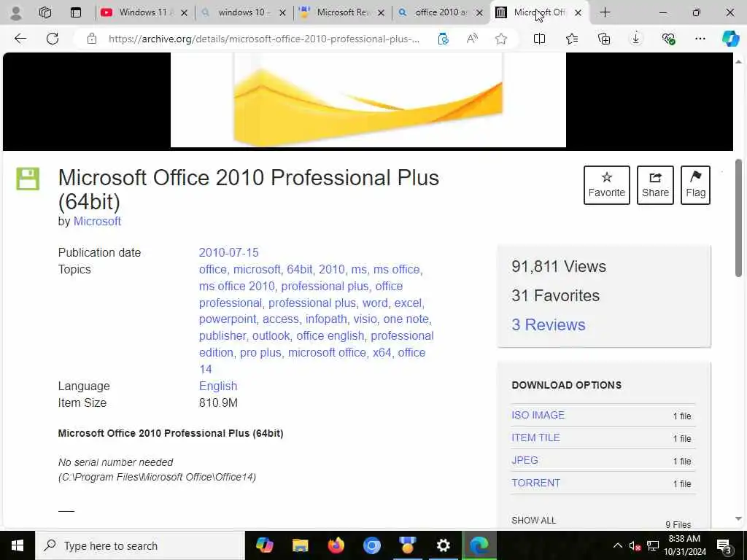Open the browser profile icon
Screen dimensions: 747x560
point(16,13)
